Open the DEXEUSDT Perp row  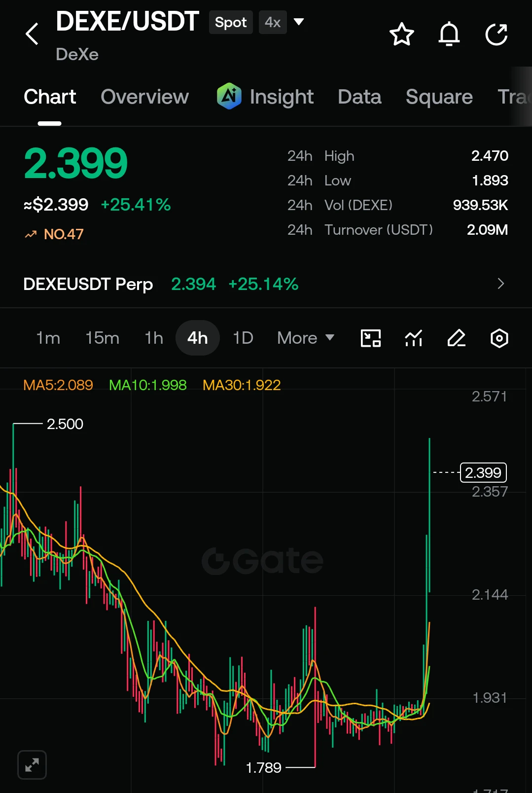point(266,284)
